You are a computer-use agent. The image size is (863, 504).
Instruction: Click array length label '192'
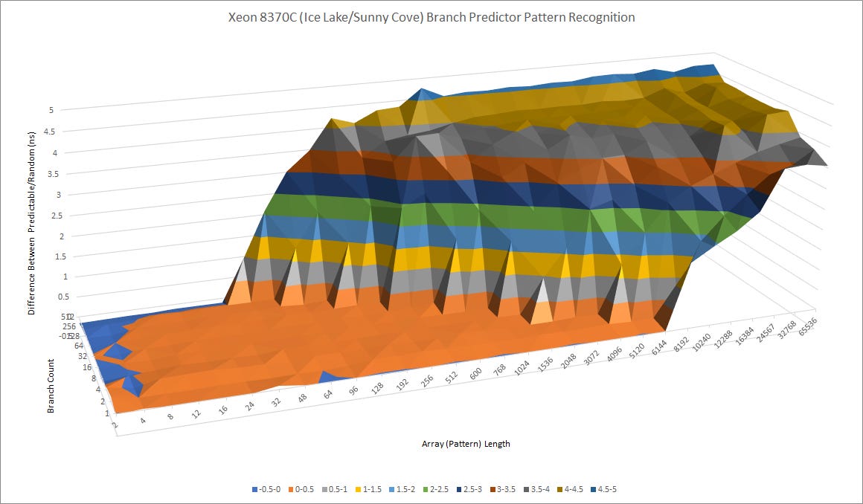402,384
